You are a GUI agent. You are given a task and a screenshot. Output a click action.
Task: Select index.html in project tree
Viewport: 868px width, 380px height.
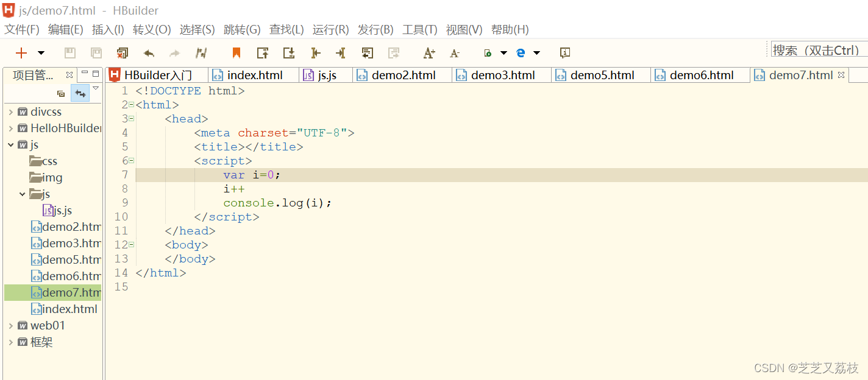click(x=65, y=309)
